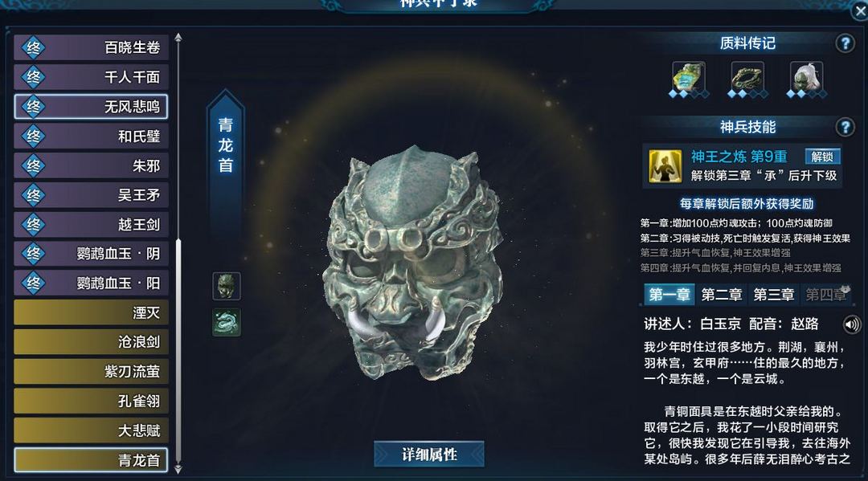The image size is (868, 481).
Task: Open the white-haired mask material icon
Action: (807, 78)
